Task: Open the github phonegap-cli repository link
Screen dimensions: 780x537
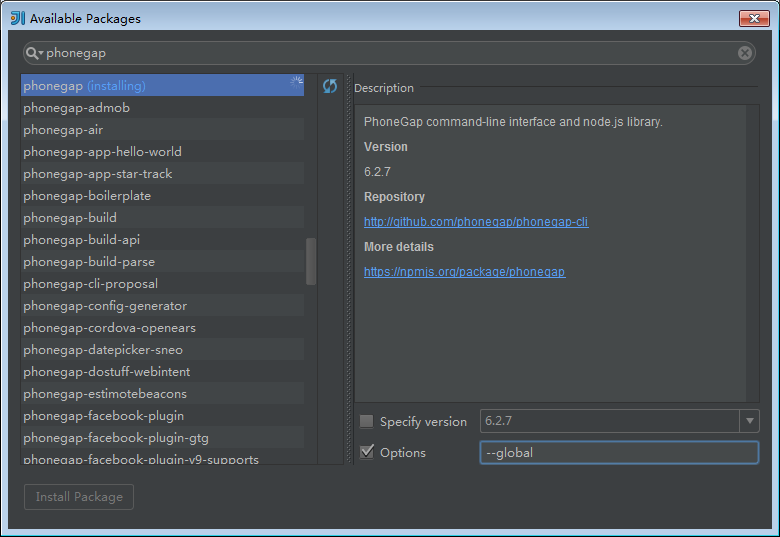Action: click(x=476, y=222)
